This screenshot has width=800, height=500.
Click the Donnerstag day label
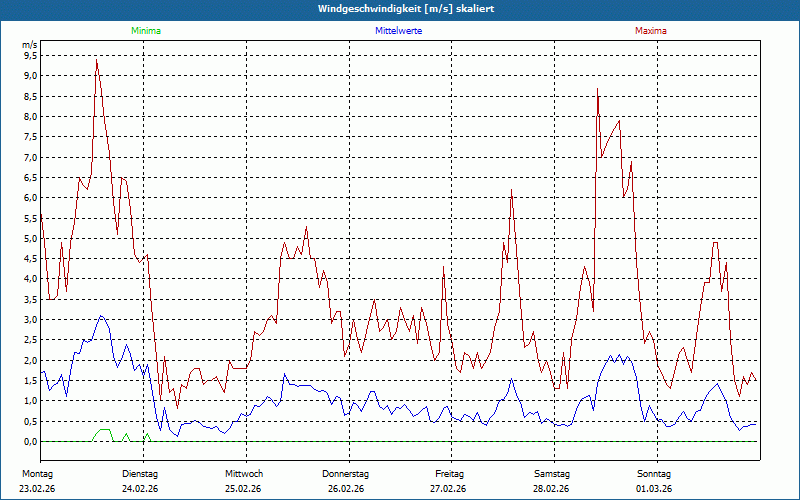point(345,474)
